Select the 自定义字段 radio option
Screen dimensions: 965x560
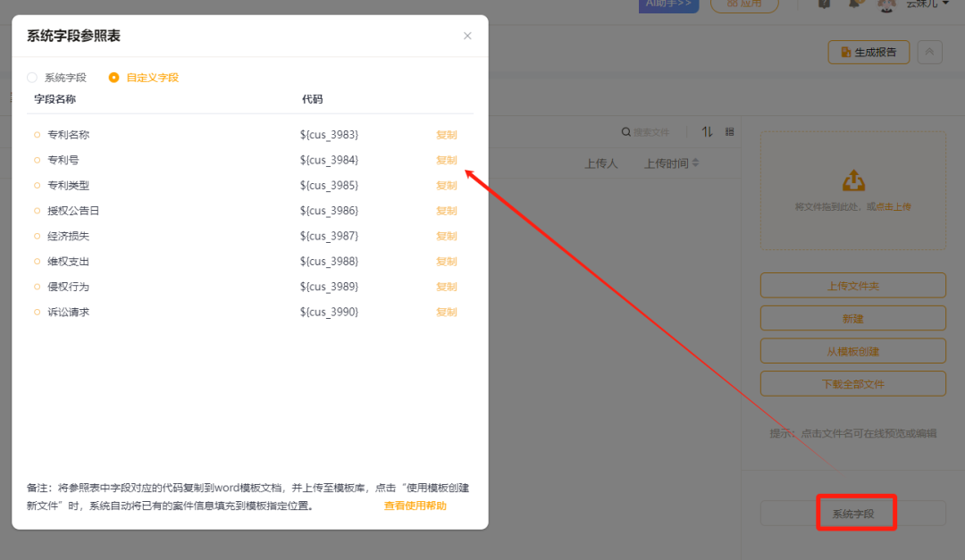pos(113,77)
